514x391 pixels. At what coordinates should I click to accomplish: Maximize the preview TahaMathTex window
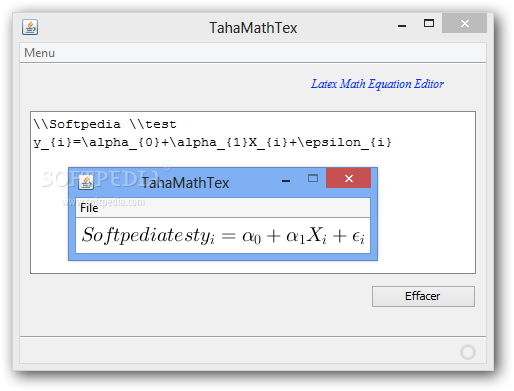tap(313, 178)
